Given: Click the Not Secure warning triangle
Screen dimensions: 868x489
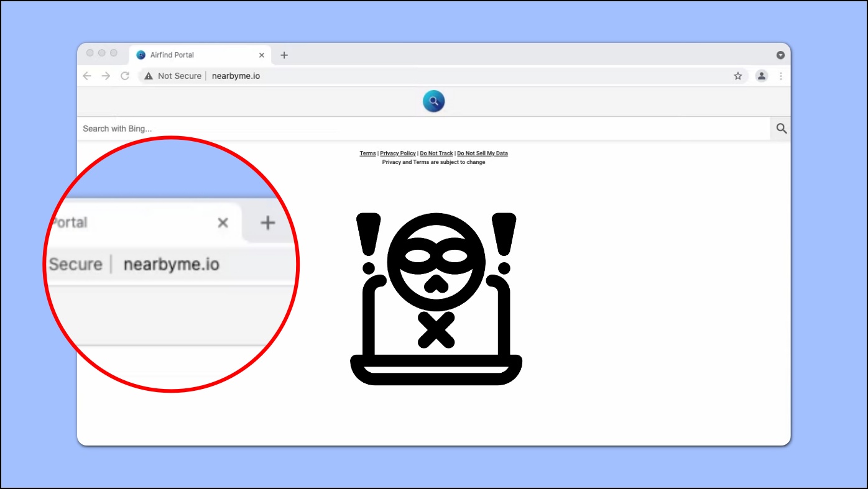Looking at the screenshot, I should click(x=149, y=76).
